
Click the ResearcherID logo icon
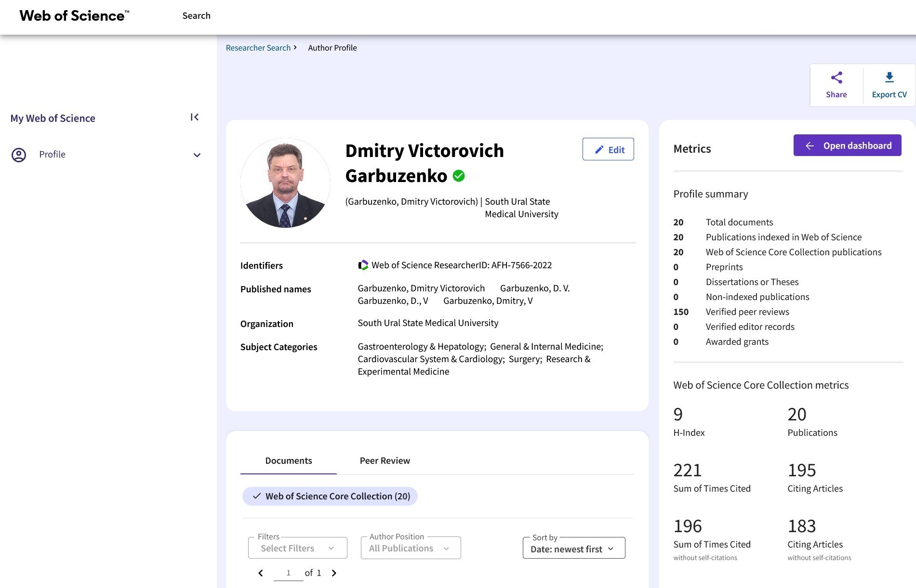[x=363, y=265]
